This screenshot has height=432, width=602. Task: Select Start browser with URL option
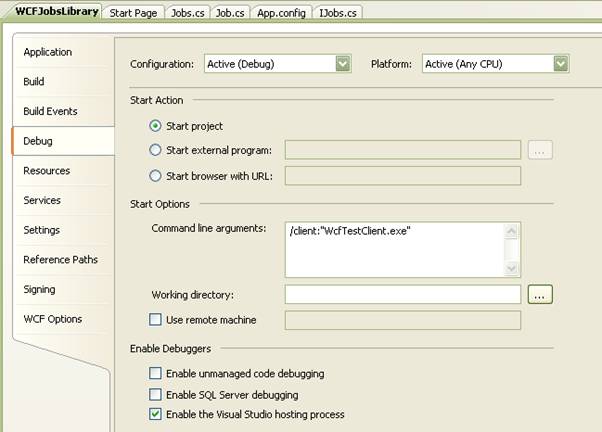tap(155, 176)
